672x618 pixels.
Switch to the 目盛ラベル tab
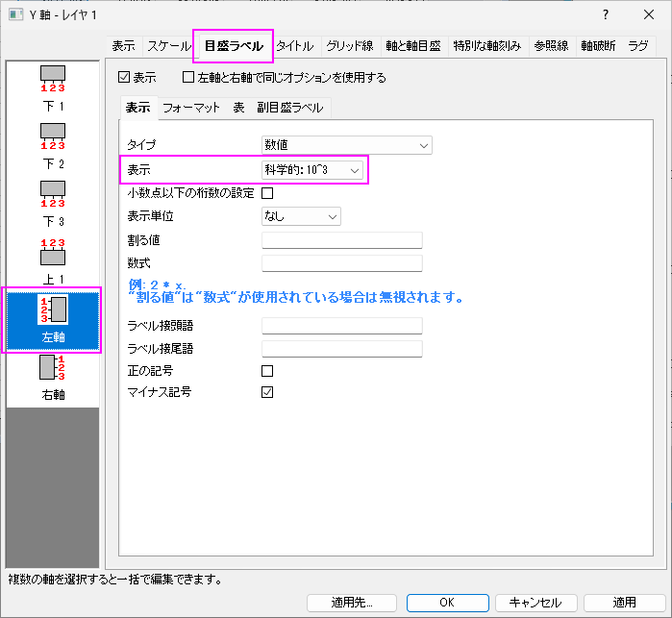234,46
